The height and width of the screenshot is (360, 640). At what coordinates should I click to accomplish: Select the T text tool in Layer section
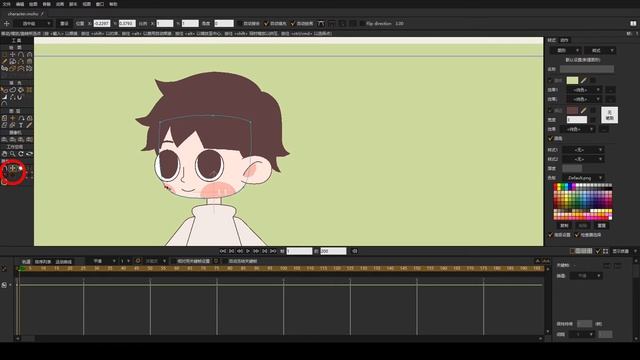21,125
